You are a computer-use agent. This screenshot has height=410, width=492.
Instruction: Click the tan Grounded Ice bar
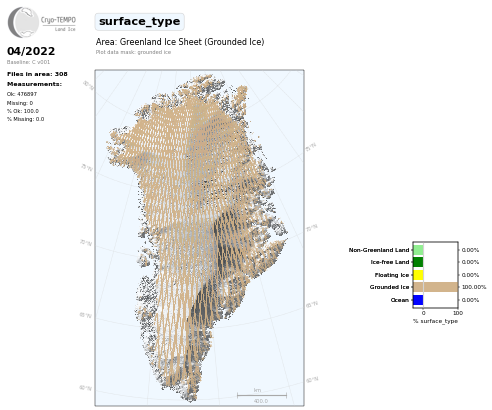pos(436,287)
